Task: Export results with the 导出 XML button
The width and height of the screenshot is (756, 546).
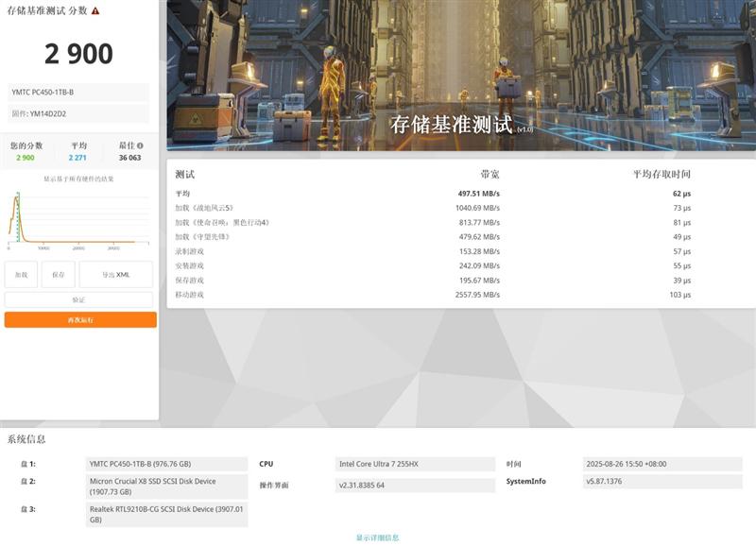Action: coord(115,274)
